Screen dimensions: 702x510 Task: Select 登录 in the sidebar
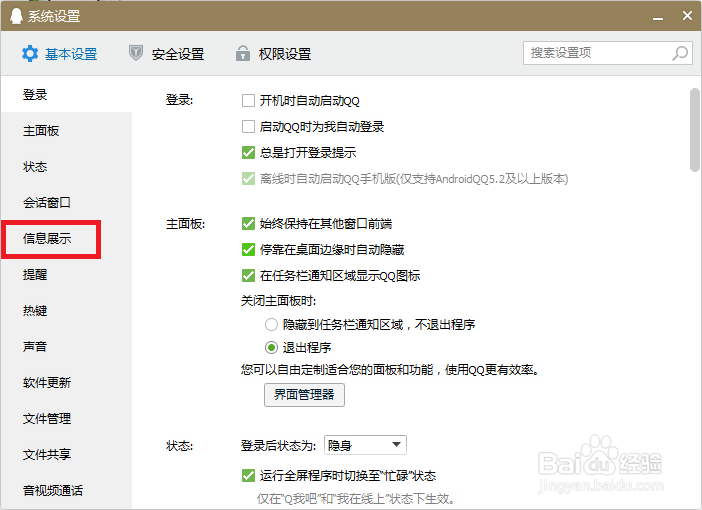point(66,94)
